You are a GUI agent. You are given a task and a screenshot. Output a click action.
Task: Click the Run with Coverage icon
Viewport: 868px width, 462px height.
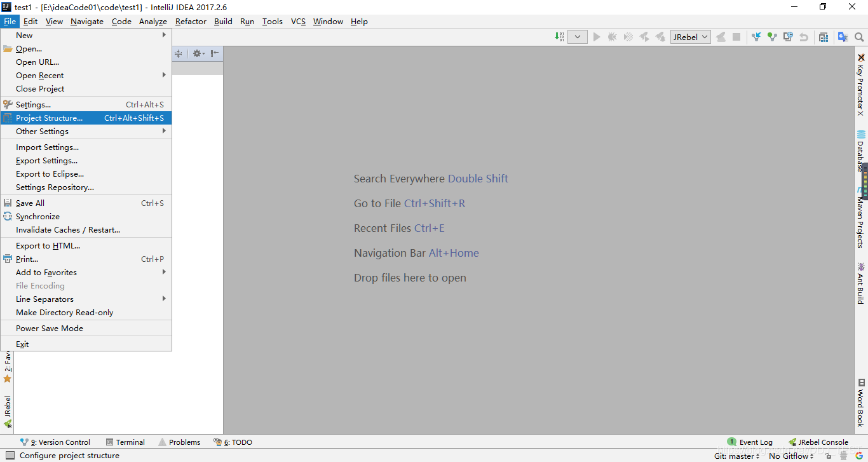coord(628,37)
